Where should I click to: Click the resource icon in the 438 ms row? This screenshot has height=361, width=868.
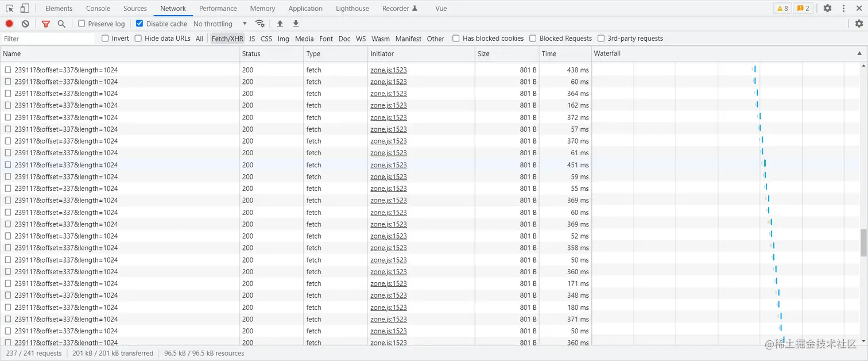tap(8, 70)
